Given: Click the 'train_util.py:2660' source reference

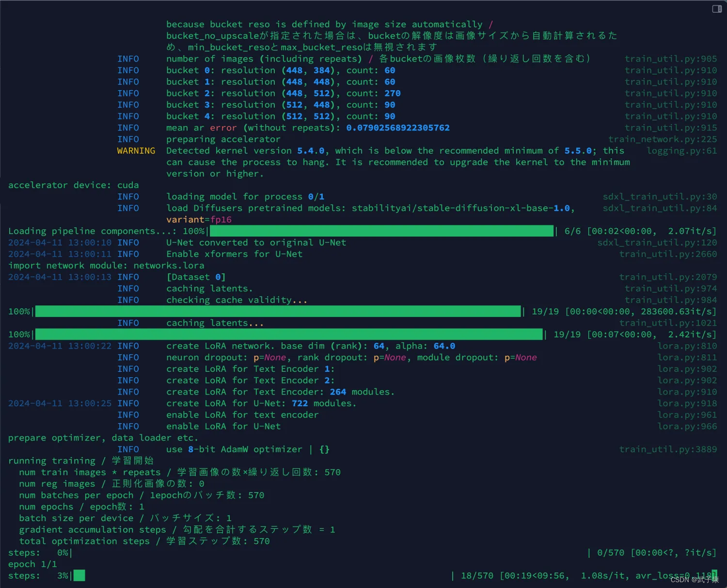Looking at the screenshot, I should (668, 254).
